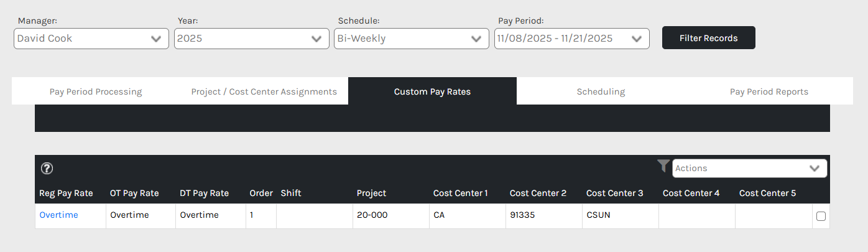Select the DT Pay Rate cell reading Overtime
The image size is (868, 252).
point(211,216)
